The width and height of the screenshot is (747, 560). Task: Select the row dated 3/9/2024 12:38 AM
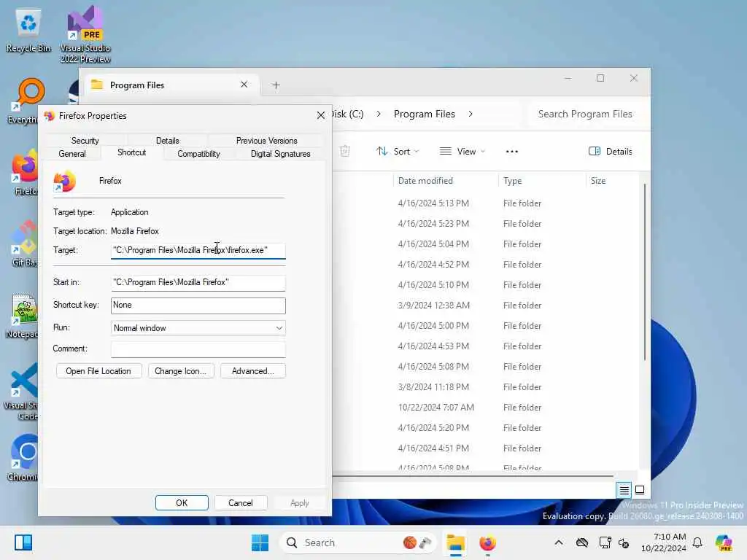(486, 306)
